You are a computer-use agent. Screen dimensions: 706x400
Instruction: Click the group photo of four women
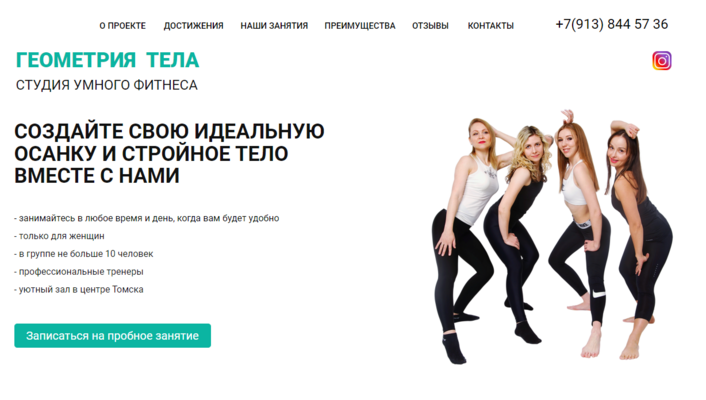[552, 236]
